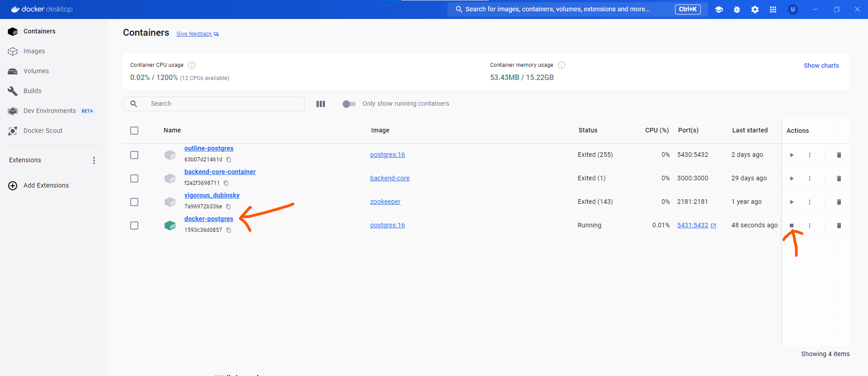Open postgres:16 image for outline-postgres
This screenshot has width=868, height=376.
point(387,155)
